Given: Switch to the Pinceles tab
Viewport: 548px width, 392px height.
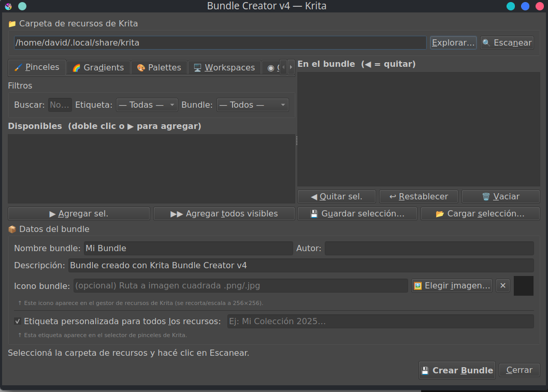Looking at the screenshot, I should tap(37, 67).
